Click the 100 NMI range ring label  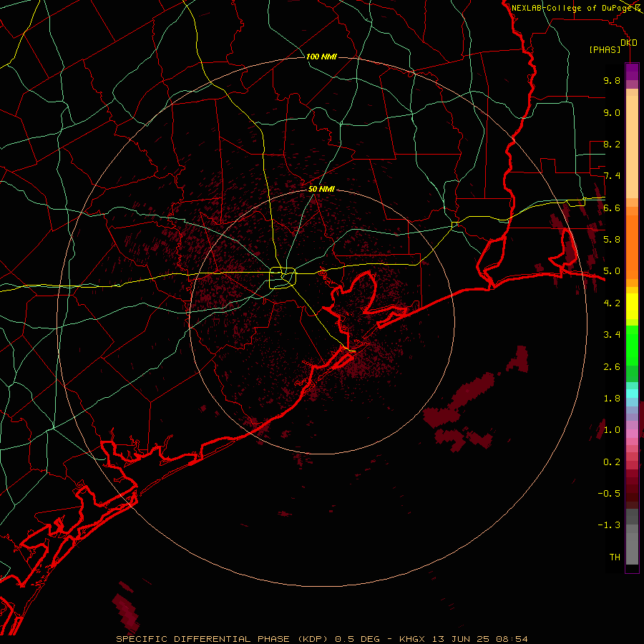[x=321, y=57]
